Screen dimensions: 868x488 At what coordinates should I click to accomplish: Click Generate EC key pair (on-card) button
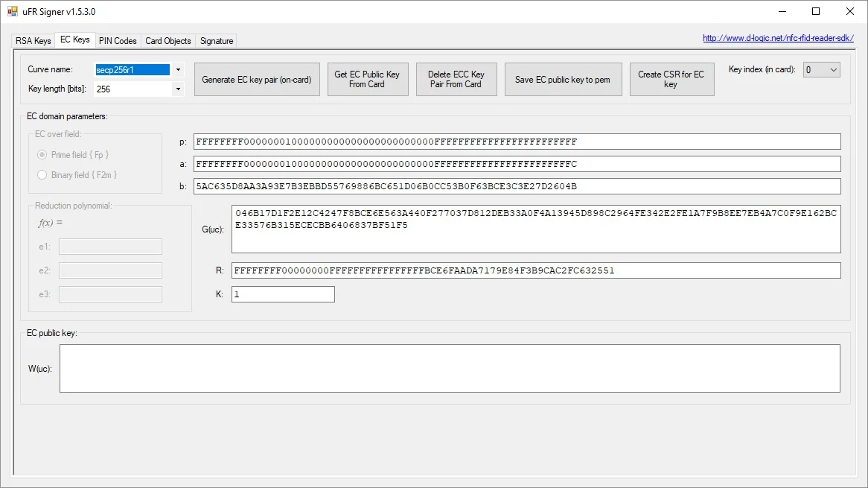pyautogui.click(x=257, y=79)
